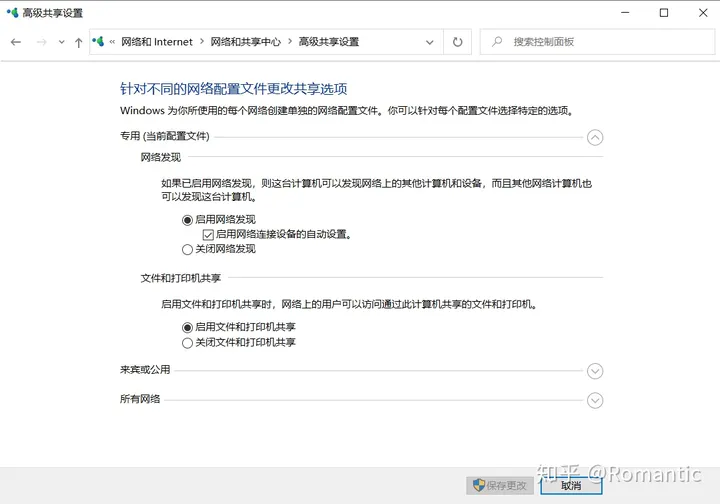Viewport: 720px width, 504px height.
Task: Select 关闭文件和打印机共享 radio button
Action: (x=187, y=343)
